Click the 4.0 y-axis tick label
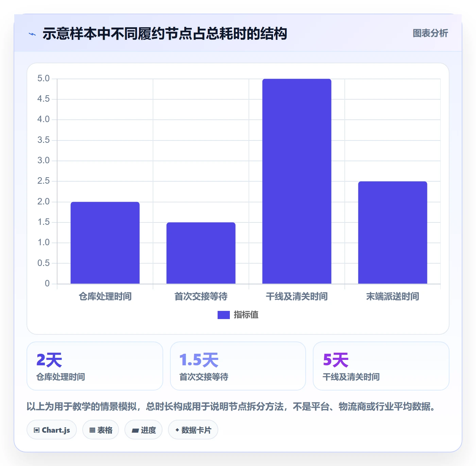The height and width of the screenshot is (466, 476). pos(44,119)
